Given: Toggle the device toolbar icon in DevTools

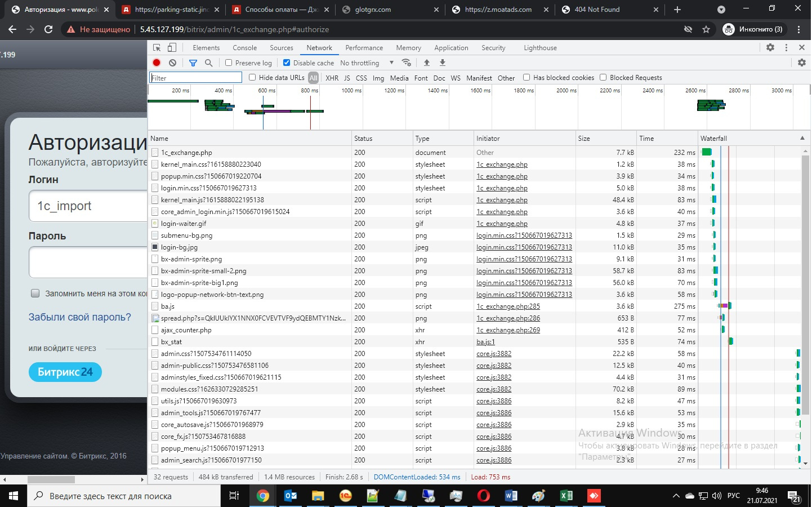Looking at the screenshot, I should pyautogui.click(x=172, y=48).
